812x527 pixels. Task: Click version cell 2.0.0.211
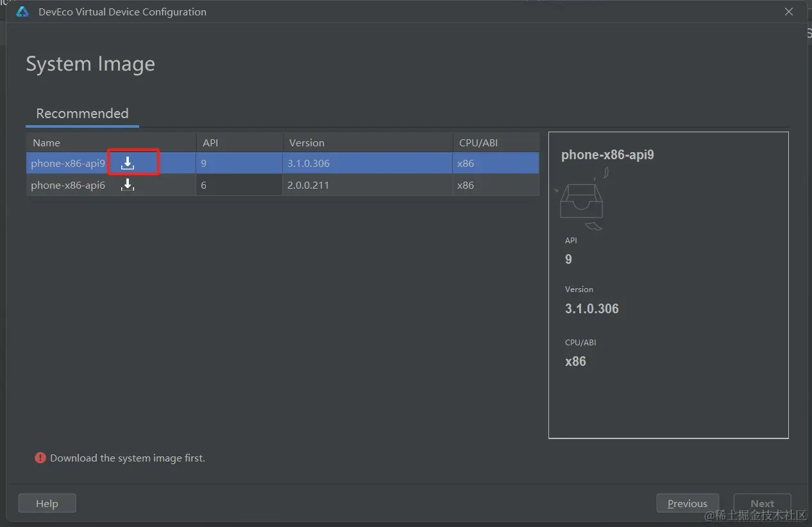[x=368, y=185]
